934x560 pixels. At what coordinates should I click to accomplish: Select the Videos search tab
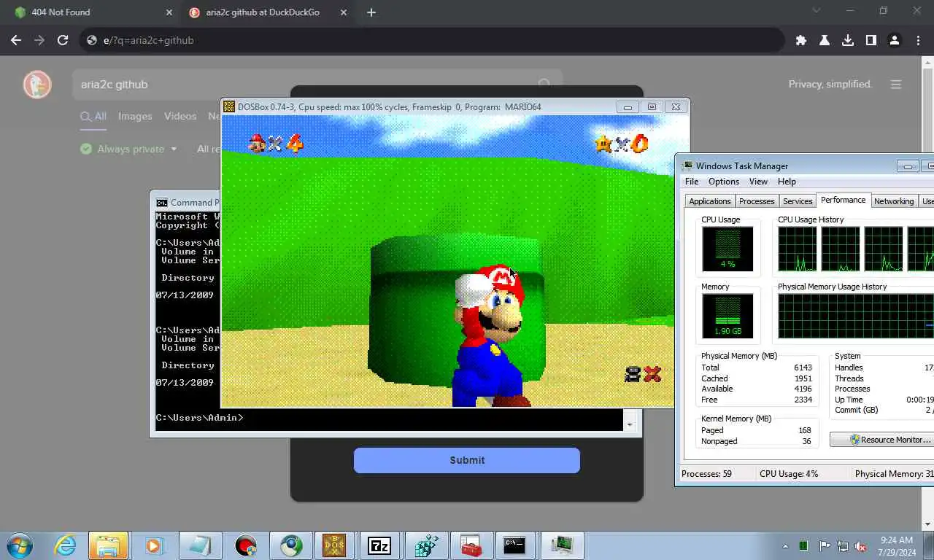[x=180, y=116]
